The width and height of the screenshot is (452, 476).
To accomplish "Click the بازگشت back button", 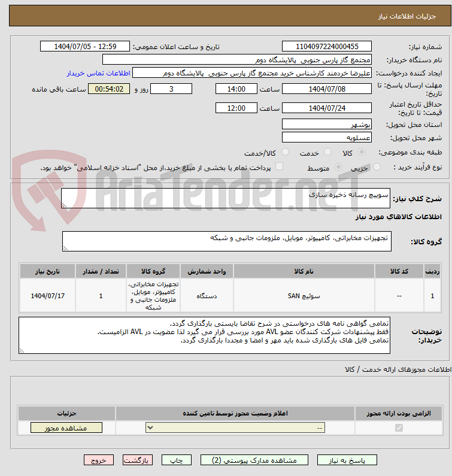I will coord(138,460).
